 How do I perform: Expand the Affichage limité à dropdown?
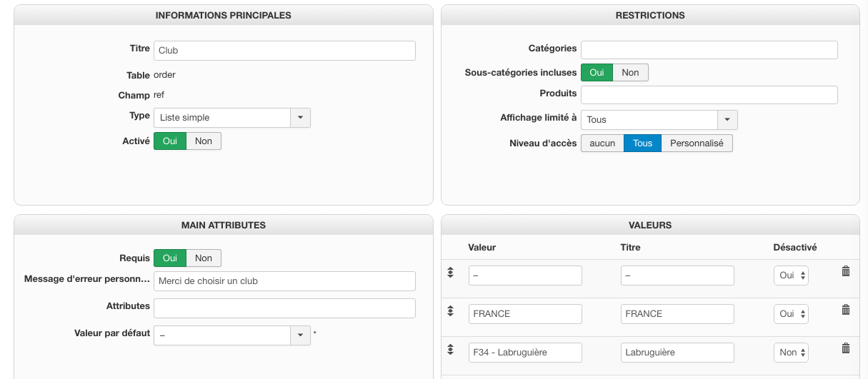pyautogui.click(x=727, y=120)
